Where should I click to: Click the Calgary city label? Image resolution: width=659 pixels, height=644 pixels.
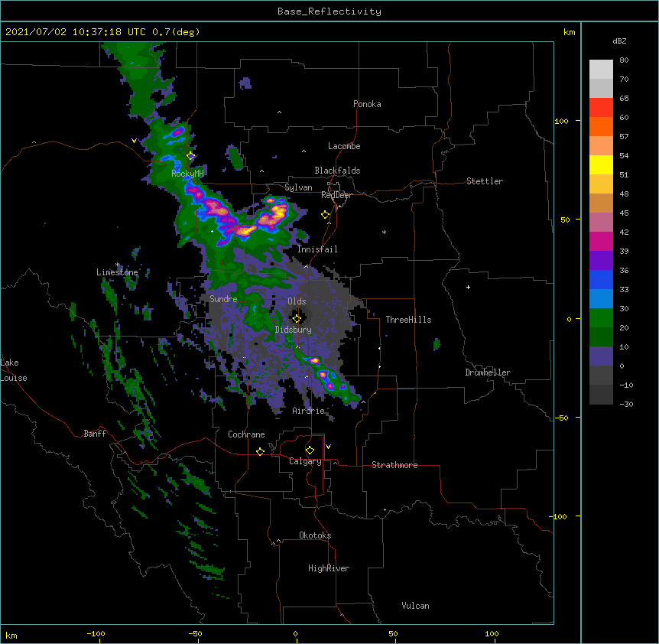coord(305,461)
